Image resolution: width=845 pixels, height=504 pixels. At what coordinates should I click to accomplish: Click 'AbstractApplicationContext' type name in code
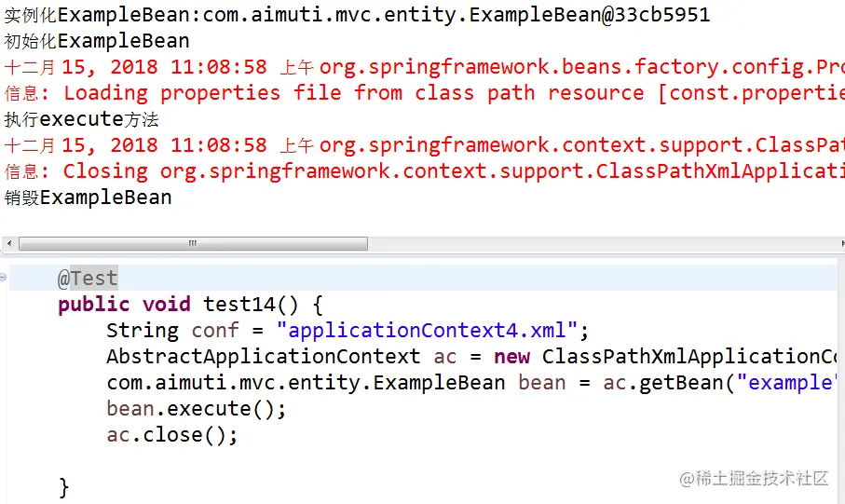pos(263,356)
